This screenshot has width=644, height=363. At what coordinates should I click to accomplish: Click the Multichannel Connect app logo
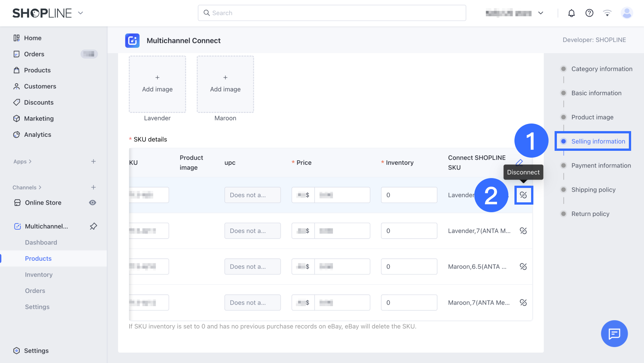click(x=133, y=41)
